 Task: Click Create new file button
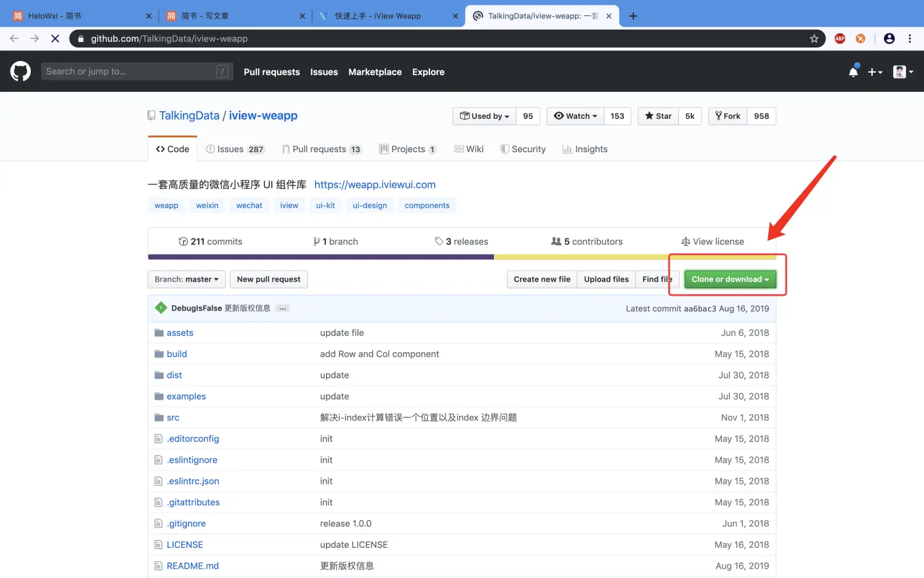(542, 279)
